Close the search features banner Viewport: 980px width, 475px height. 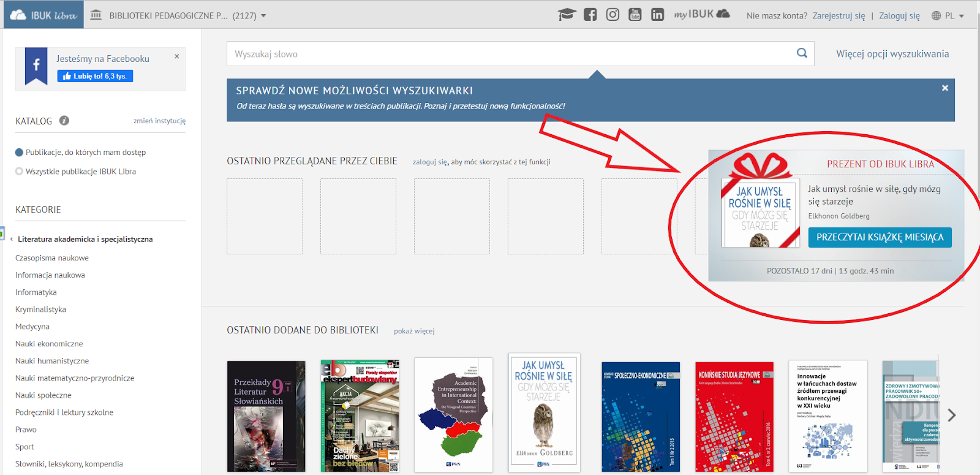click(945, 88)
